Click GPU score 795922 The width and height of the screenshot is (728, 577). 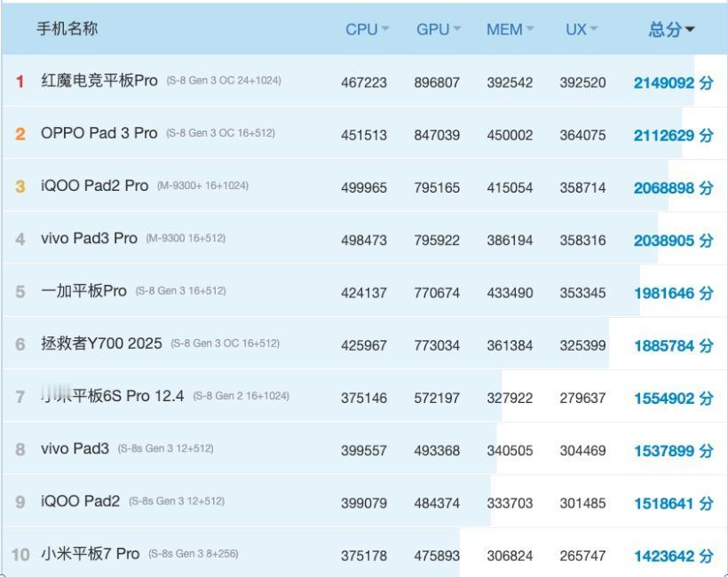437,241
